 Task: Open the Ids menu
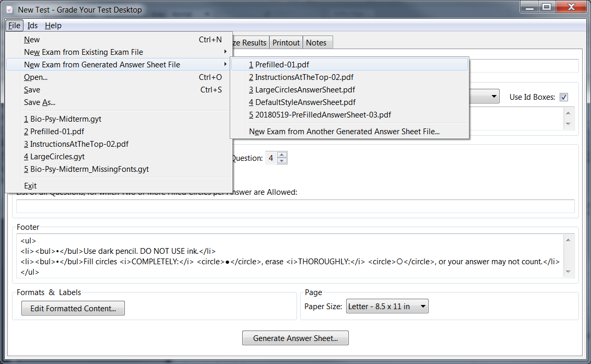click(32, 26)
